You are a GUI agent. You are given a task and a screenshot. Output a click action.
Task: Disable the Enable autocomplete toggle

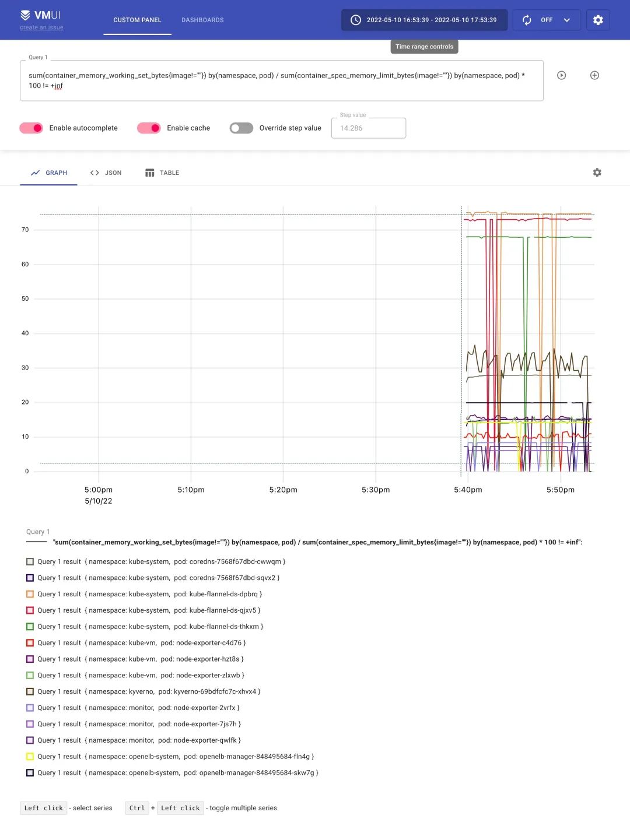coord(32,128)
